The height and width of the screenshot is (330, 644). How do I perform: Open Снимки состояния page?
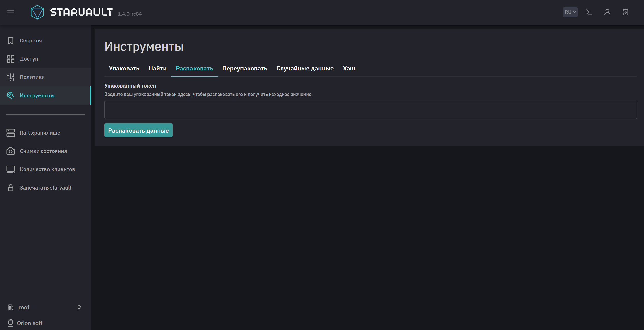pyautogui.click(x=46, y=151)
